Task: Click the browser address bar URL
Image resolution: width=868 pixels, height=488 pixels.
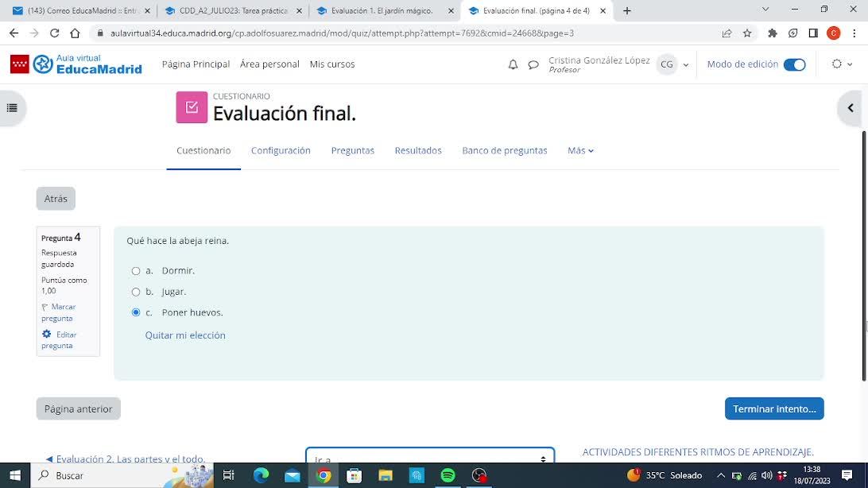Action: (342, 33)
